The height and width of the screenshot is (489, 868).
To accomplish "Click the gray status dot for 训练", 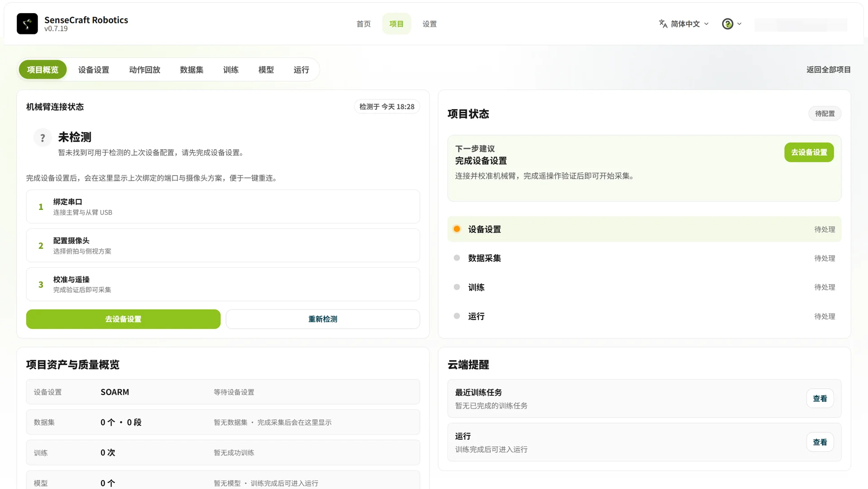I will point(457,287).
